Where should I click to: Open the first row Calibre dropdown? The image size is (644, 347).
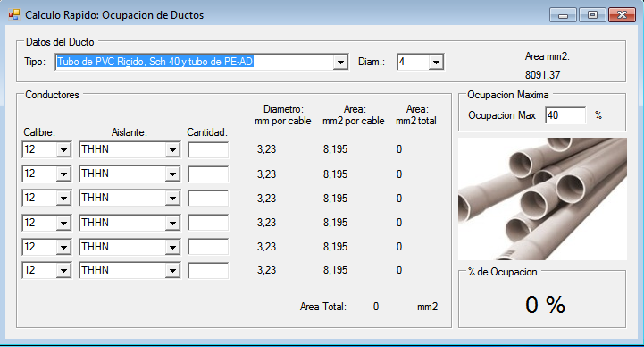click(46, 149)
